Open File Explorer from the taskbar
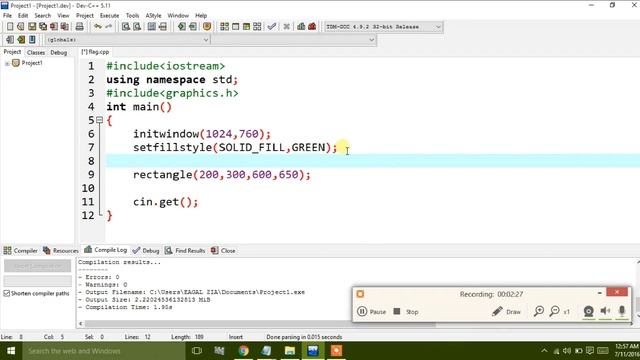Image resolution: width=640 pixels, height=360 pixels. [x=290, y=351]
